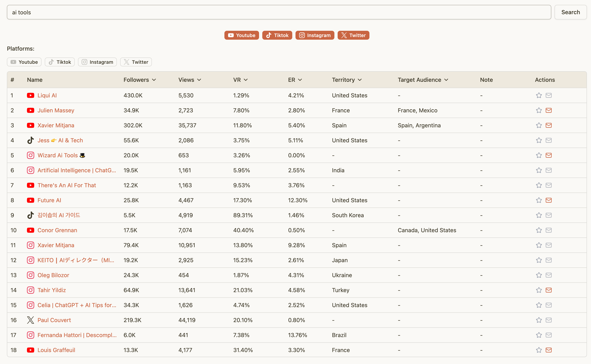
Task: Click YouTube icon beside Conor Grennan
Action: [x=30, y=230]
